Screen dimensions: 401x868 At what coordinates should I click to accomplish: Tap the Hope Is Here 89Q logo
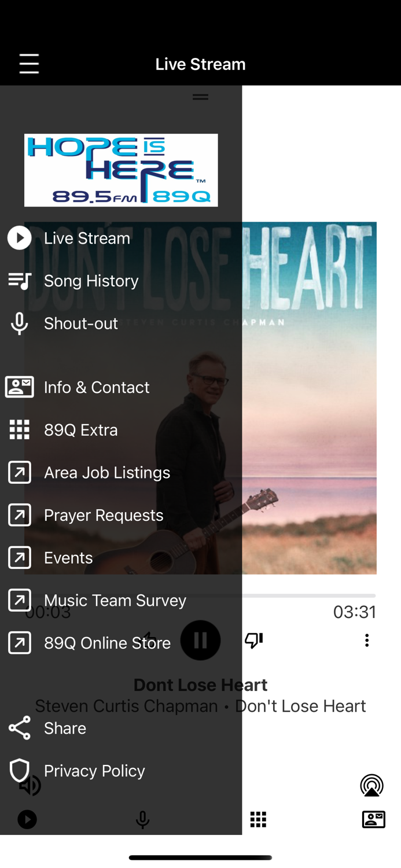121,170
